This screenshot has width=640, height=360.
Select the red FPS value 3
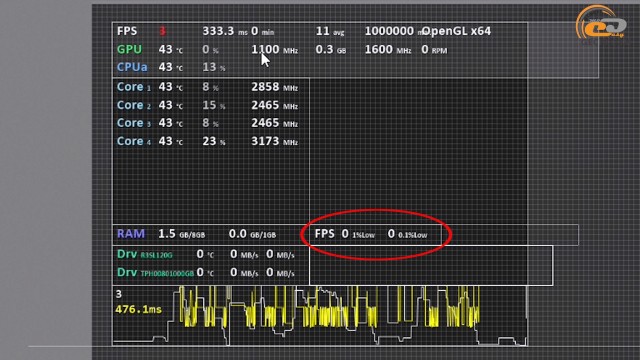[x=162, y=31]
